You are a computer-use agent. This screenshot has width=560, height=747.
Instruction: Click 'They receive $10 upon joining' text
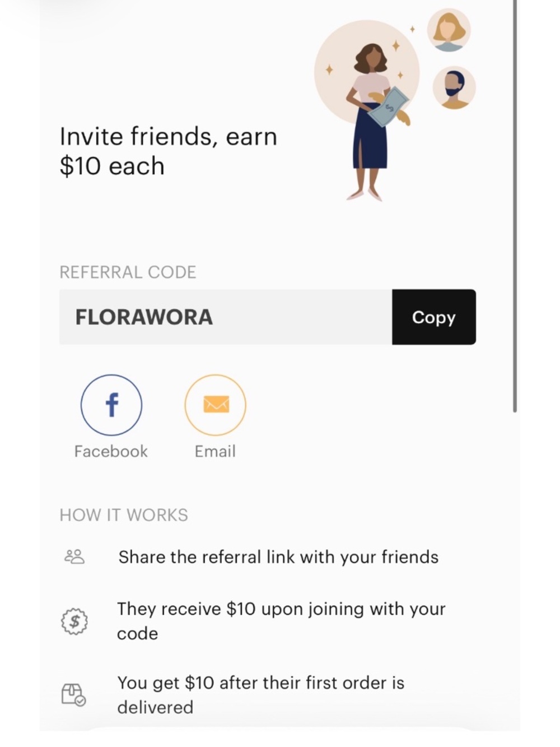coord(281,621)
